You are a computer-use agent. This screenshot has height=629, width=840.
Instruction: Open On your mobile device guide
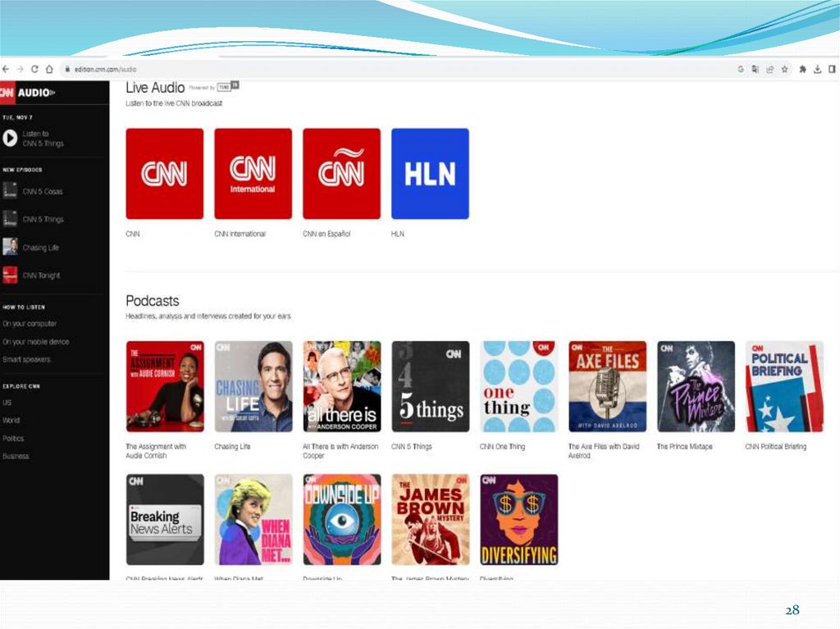click(36, 342)
